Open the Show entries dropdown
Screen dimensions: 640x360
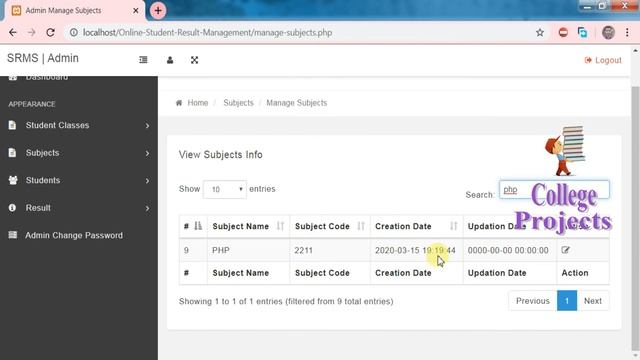(225, 189)
